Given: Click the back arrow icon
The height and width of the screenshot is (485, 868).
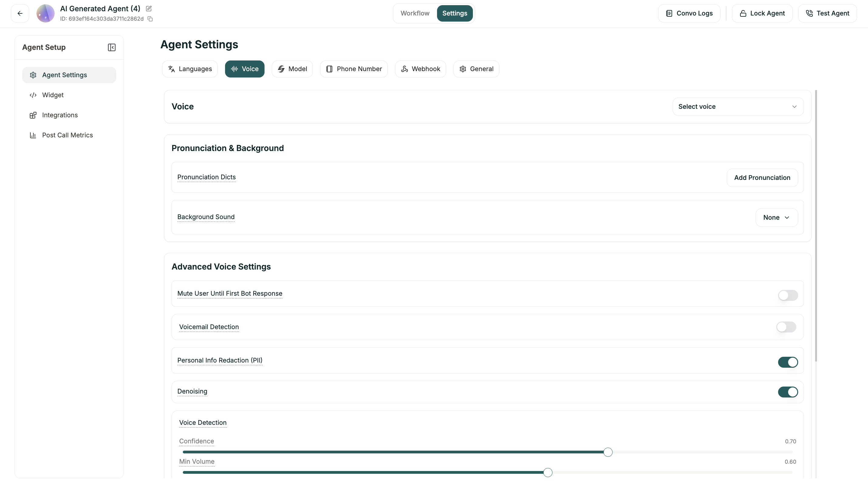Looking at the screenshot, I should point(20,13).
